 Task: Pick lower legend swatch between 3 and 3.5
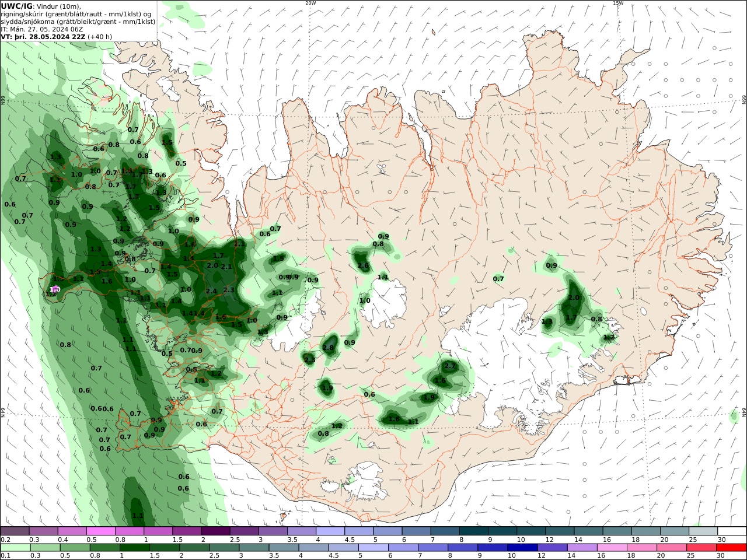pyautogui.click(x=254, y=547)
